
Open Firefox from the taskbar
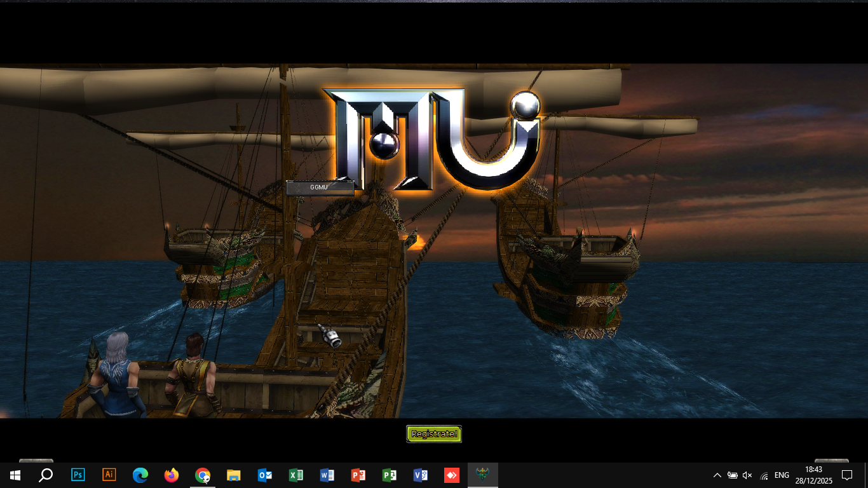[x=172, y=475]
